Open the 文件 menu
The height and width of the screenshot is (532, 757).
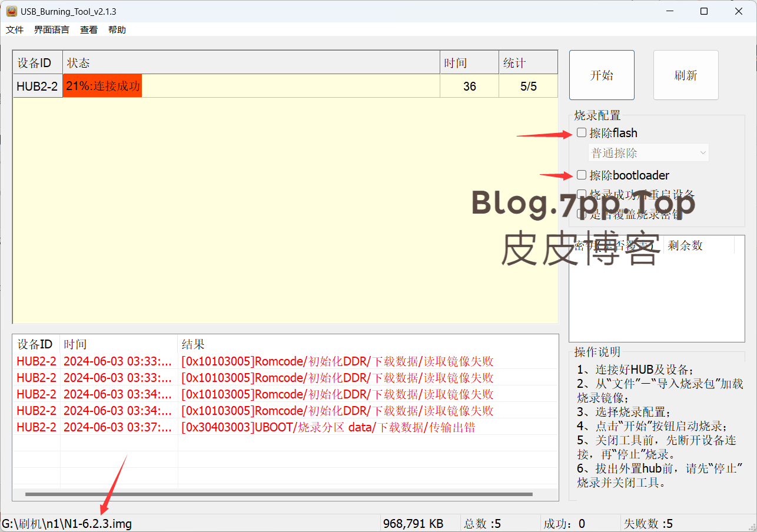[15, 30]
